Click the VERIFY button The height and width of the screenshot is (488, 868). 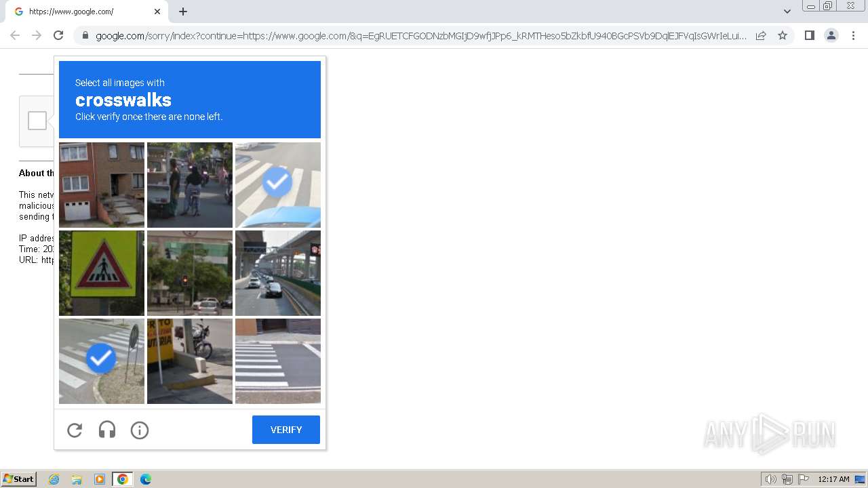pos(286,430)
